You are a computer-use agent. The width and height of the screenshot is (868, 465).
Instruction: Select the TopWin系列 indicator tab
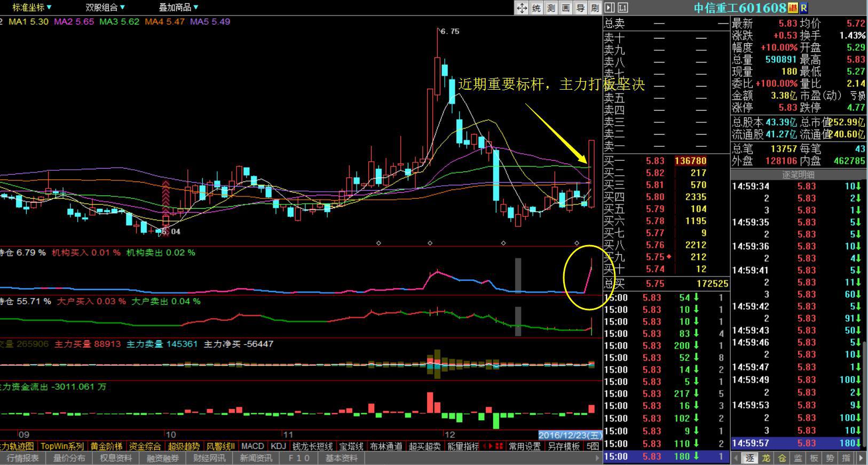click(62, 446)
